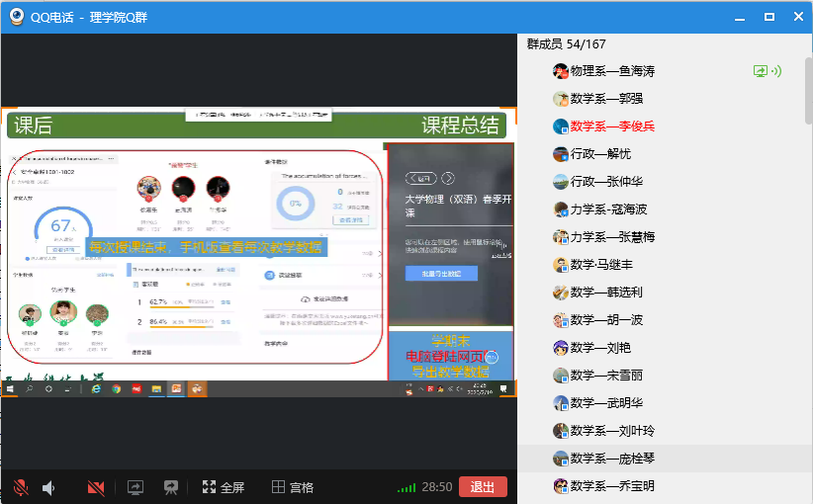The image size is (813, 504).
Task: Click the member list vertical scrollbar
Action: (x=807, y=89)
